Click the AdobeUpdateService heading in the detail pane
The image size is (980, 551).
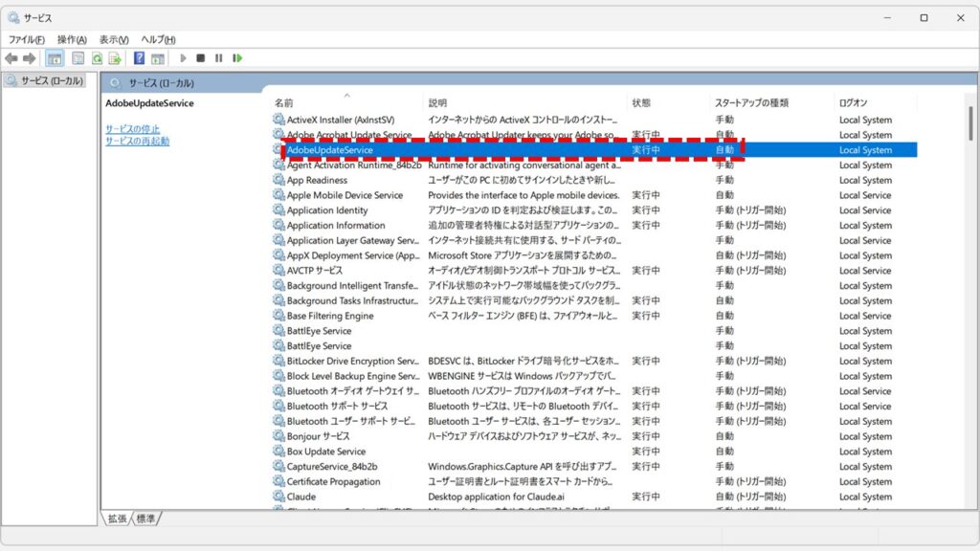[149, 103]
